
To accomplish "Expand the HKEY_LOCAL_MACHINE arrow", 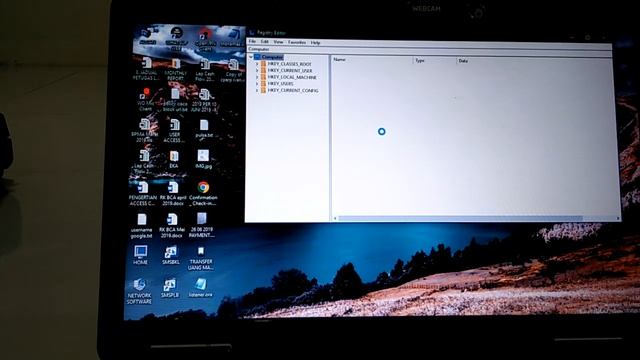I will tap(257, 77).
